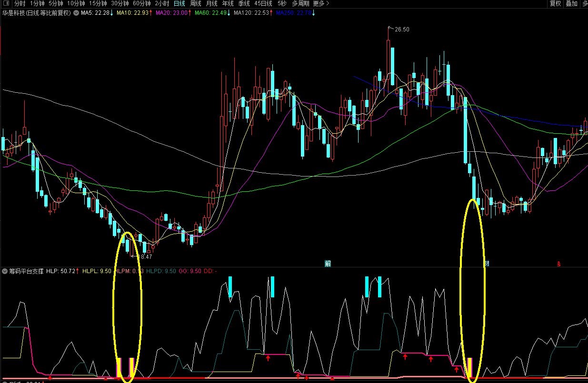
Task: Click the DD: - value
Action: [x=210, y=271]
